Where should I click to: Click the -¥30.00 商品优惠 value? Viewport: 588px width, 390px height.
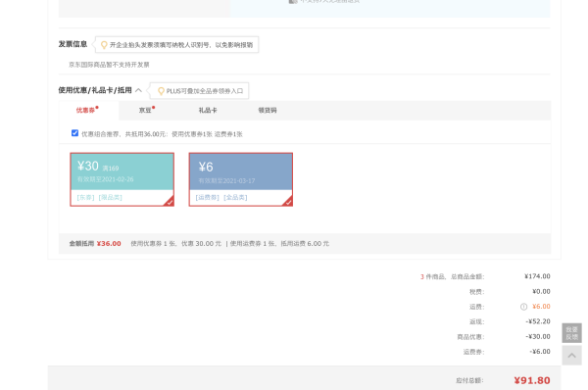point(538,336)
